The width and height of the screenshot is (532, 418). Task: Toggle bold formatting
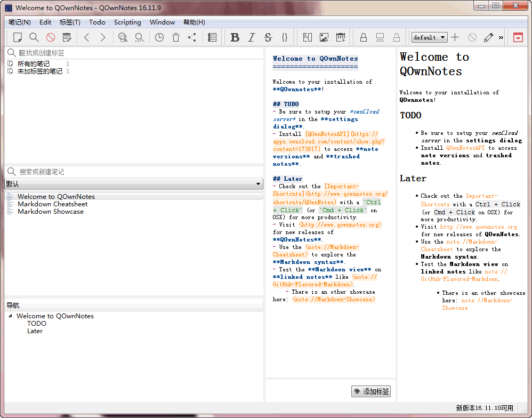(235, 37)
